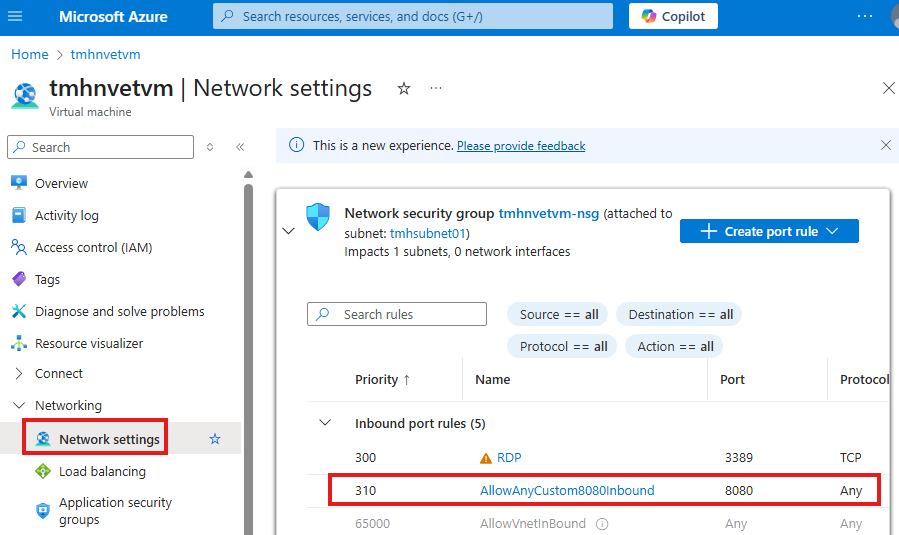This screenshot has width=899, height=535.
Task: Collapse the sidebar with the double chevron
Action: 240,147
